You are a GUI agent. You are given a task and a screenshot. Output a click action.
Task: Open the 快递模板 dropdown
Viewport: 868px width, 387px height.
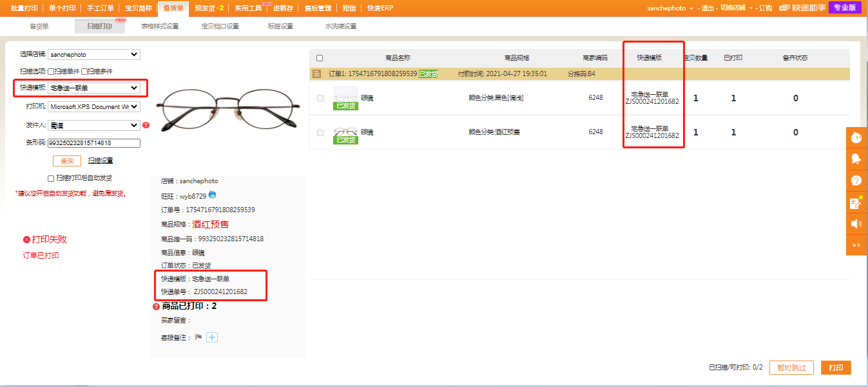(94, 88)
